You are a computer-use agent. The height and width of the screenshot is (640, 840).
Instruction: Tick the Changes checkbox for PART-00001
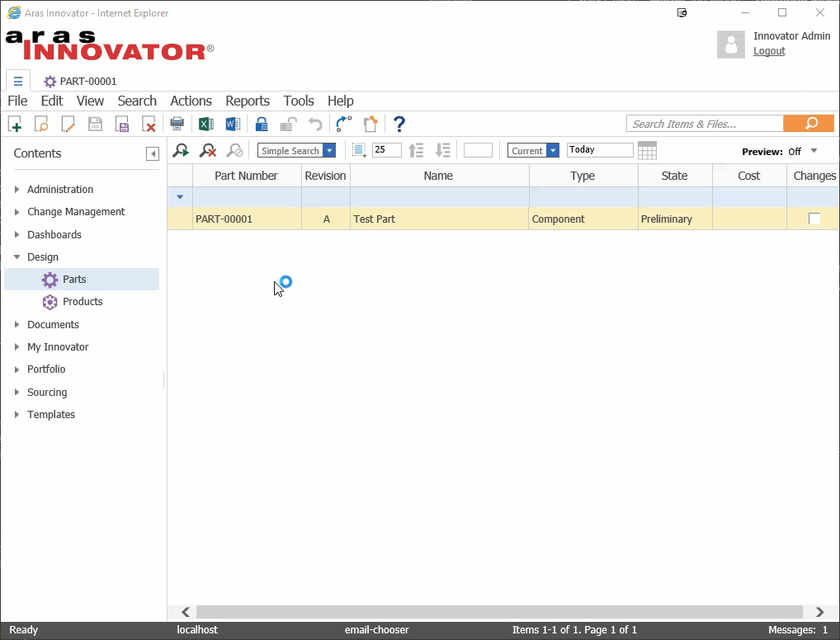pyautogui.click(x=814, y=219)
